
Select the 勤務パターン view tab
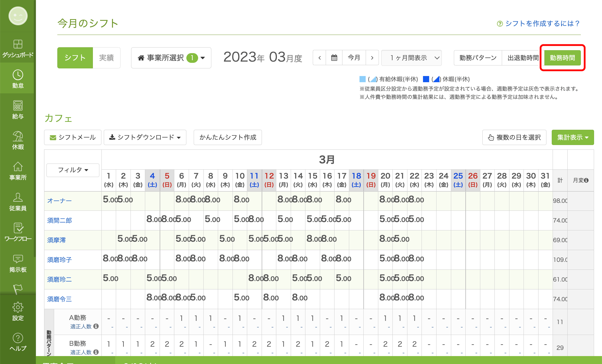pyautogui.click(x=478, y=58)
